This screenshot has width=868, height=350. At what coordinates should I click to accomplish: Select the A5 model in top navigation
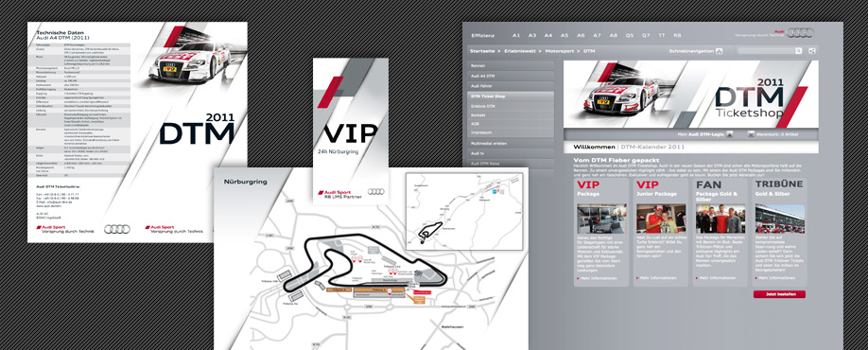tap(564, 35)
